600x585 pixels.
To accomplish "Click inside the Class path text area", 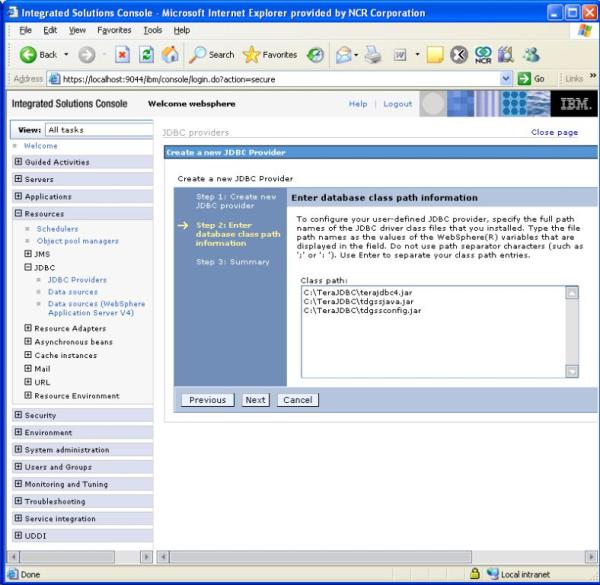I will 434,332.
